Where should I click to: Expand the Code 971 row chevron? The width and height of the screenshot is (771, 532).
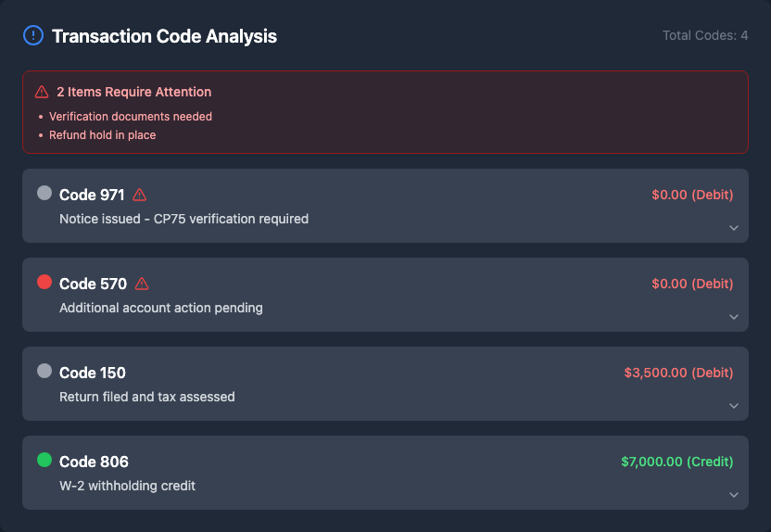[x=733, y=228]
